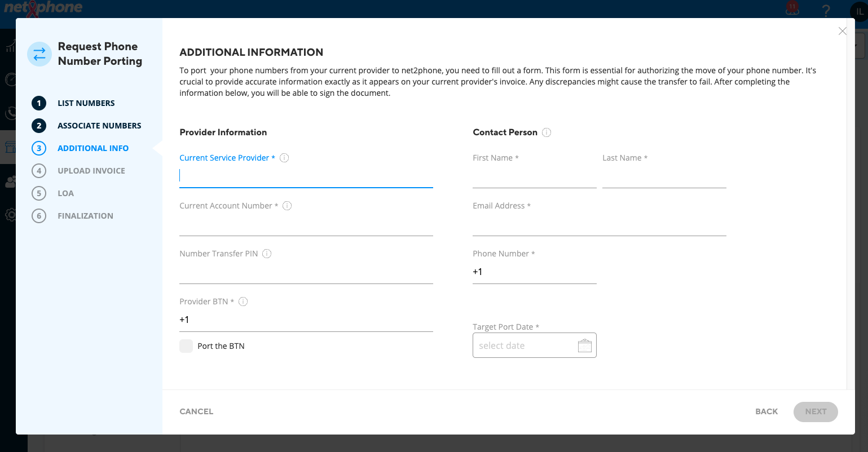Click the Cancel button
Viewport: 868px width, 452px height.
196,411
